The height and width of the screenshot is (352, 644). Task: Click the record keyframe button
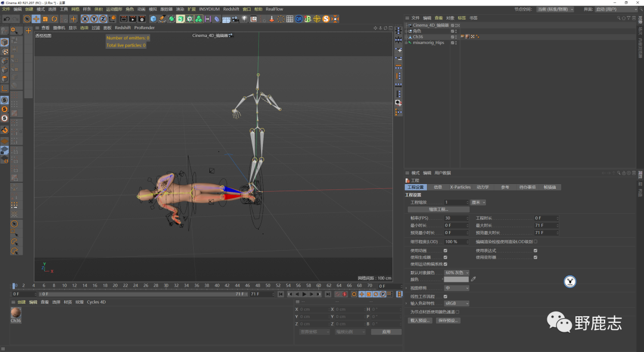click(x=337, y=294)
